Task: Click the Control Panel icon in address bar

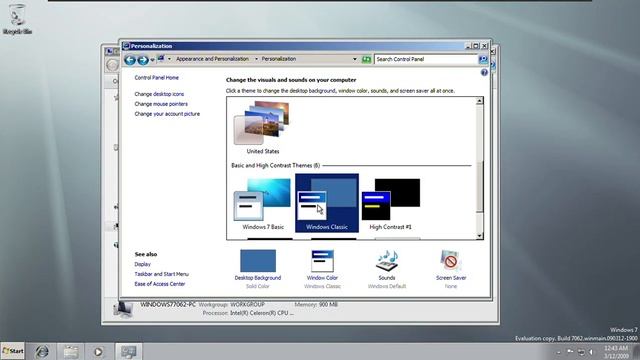Action: click(x=161, y=59)
